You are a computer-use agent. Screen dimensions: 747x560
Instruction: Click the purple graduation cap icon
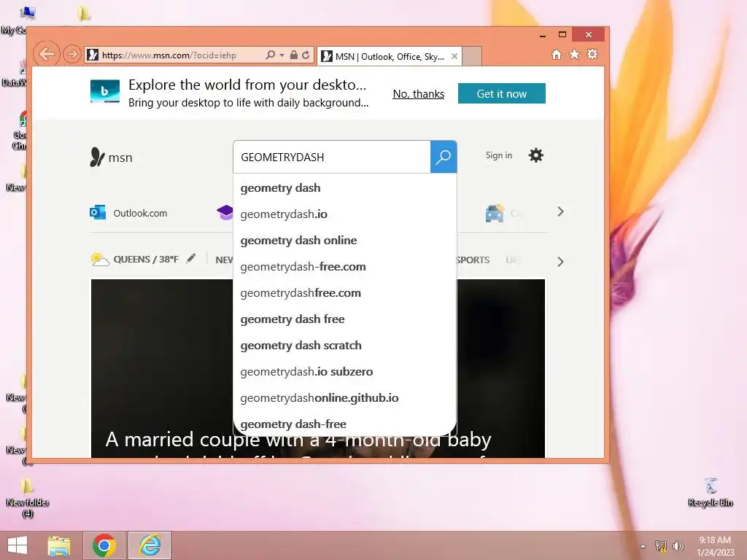[x=225, y=212]
